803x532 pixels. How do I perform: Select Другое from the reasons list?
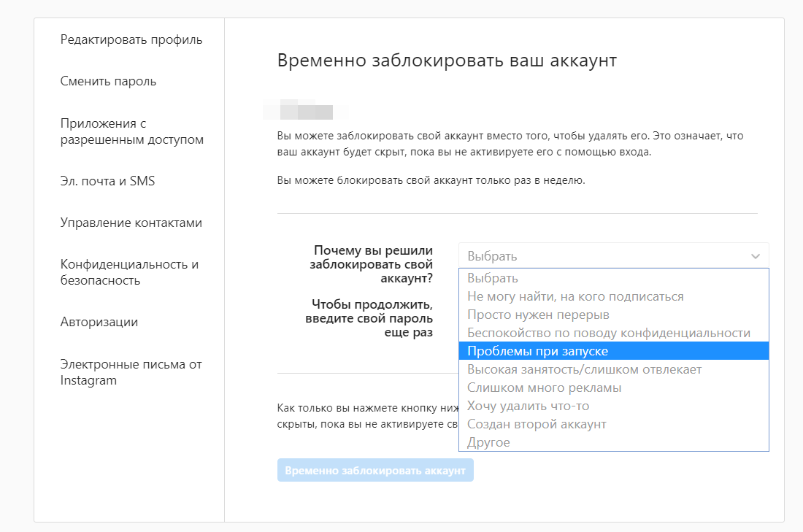pyautogui.click(x=488, y=442)
